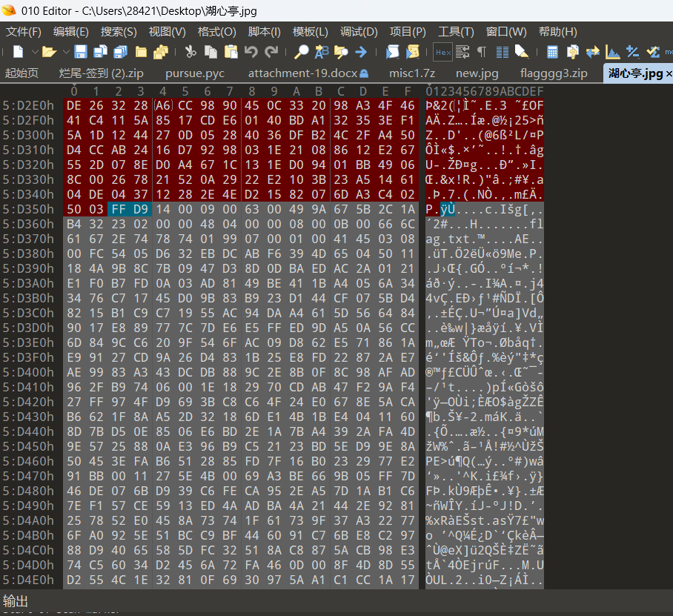Open the 格式(O) menu
Image resolution: width=673 pixels, height=616 pixels.
tap(216, 32)
